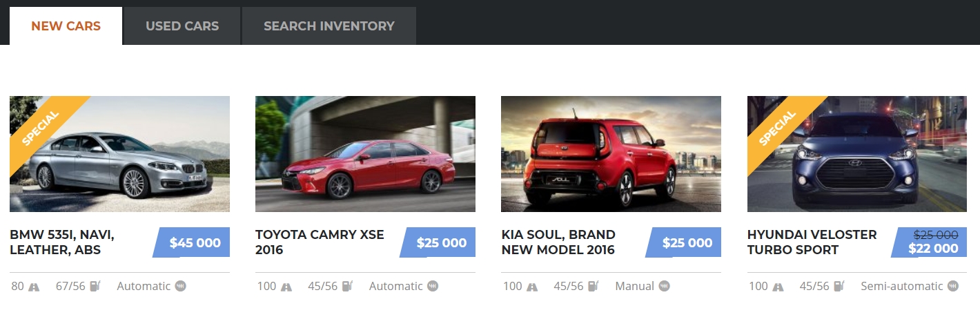Open the Toyota Camry XSE 2016 title
The width and height of the screenshot is (980, 326).
(x=320, y=242)
